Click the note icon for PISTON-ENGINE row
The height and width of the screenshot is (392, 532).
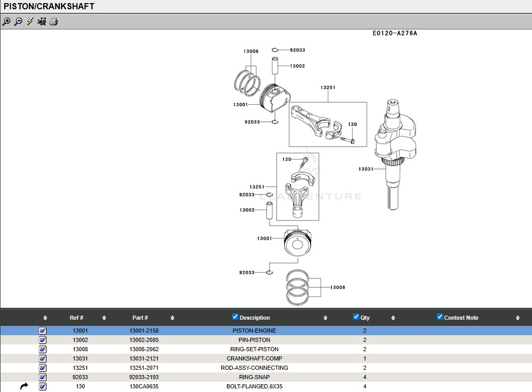click(43, 331)
